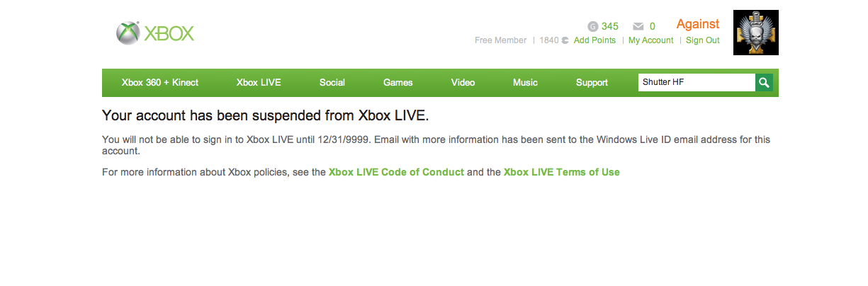Open Xbox 360 + Kinect menu
Viewport: 868px width, 286px height.
pyautogui.click(x=160, y=83)
